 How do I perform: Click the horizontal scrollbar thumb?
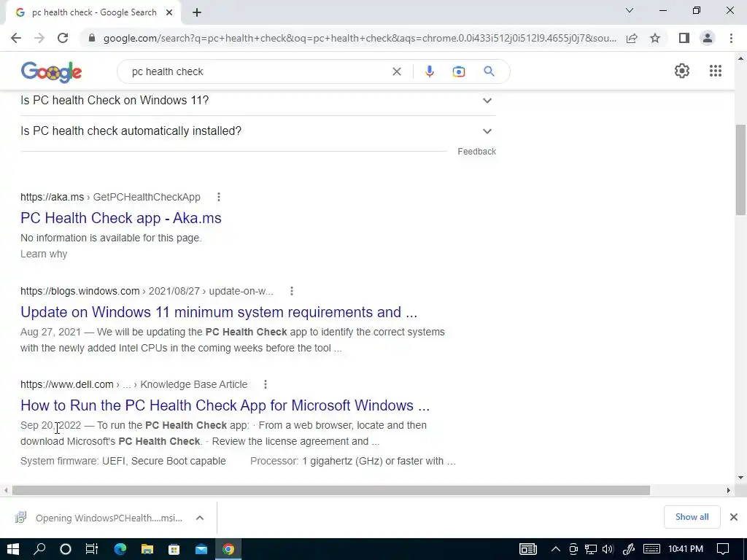click(x=330, y=490)
